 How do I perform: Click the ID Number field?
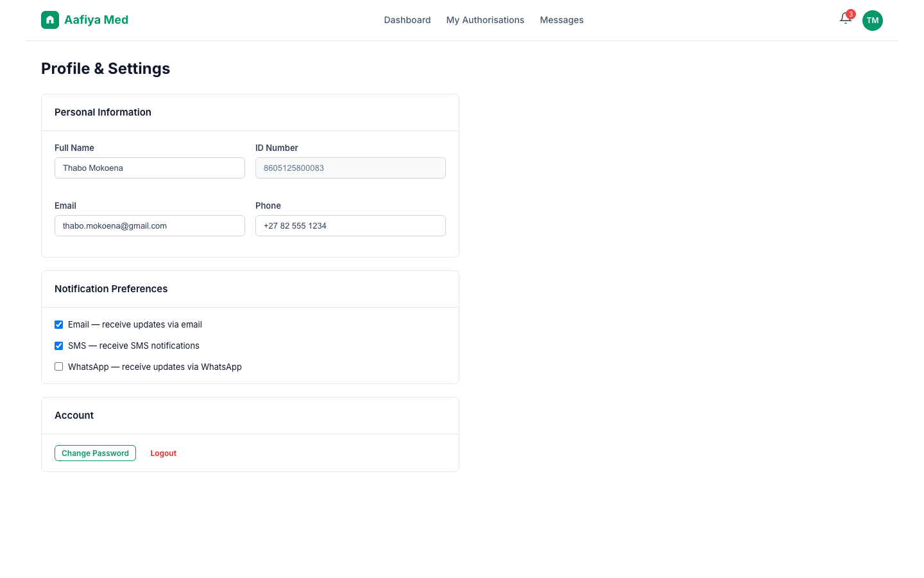(350, 168)
